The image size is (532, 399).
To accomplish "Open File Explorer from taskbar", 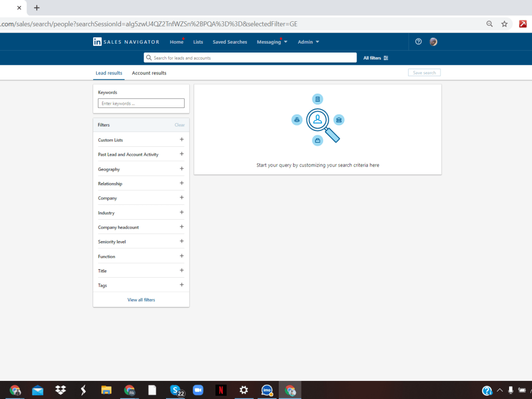I will (106, 390).
